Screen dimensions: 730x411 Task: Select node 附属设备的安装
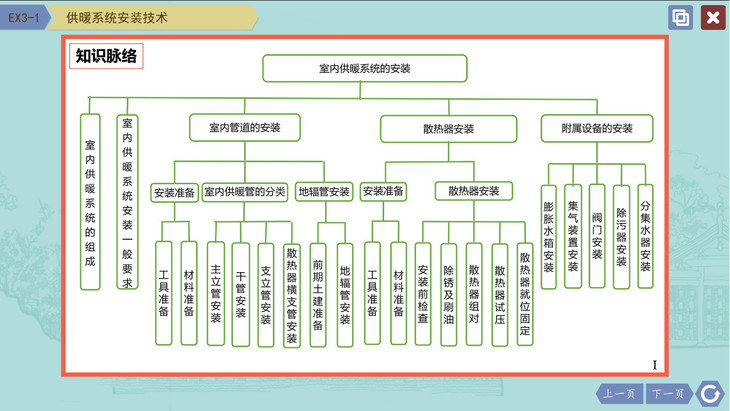597,128
